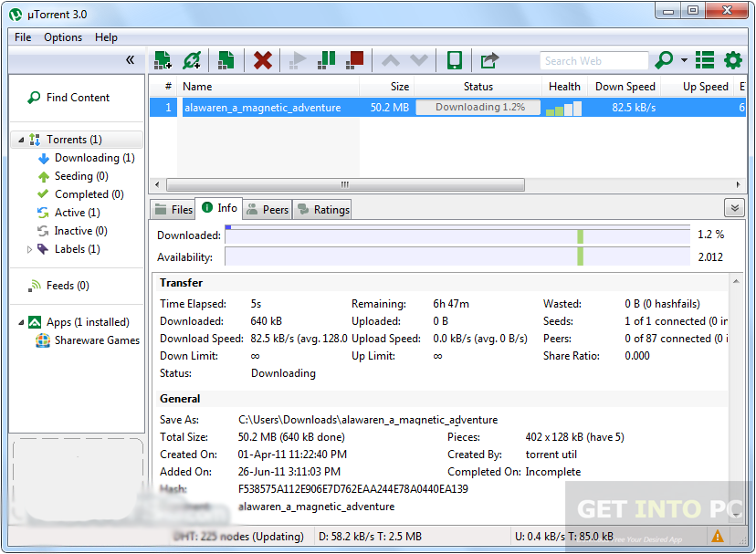Image resolution: width=756 pixels, height=554 pixels.
Task: Open Preferences via the gear icon
Action: [733, 60]
